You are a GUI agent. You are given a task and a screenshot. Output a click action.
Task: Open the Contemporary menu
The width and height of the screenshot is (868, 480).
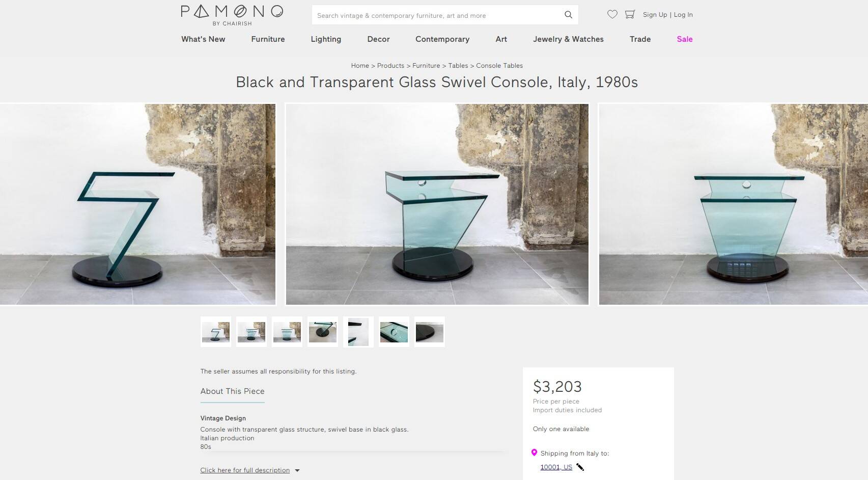[x=442, y=39]
